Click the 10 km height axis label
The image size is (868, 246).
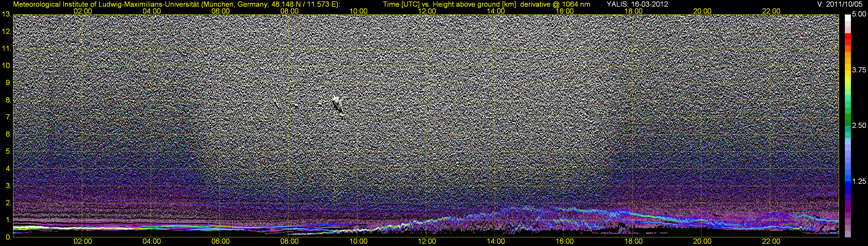[6, 66]
